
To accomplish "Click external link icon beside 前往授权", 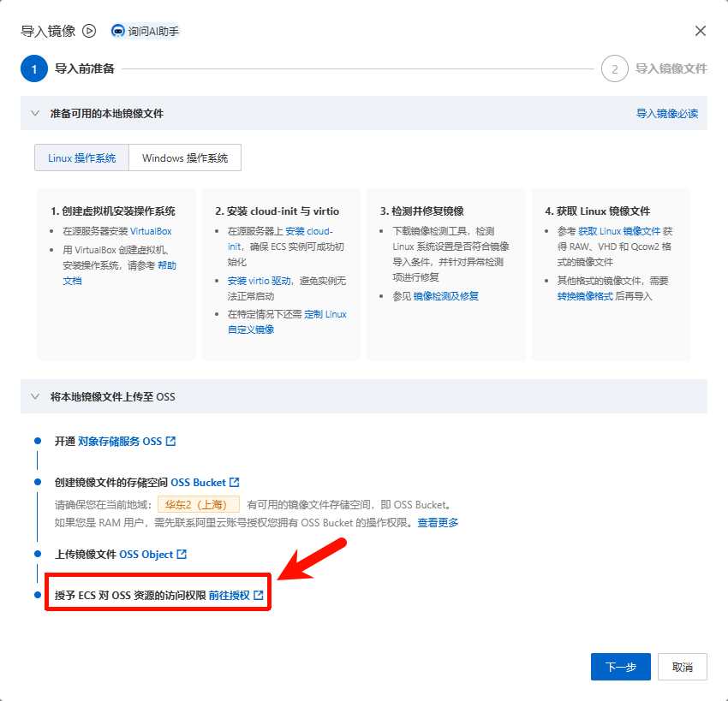I will (259, 595).
